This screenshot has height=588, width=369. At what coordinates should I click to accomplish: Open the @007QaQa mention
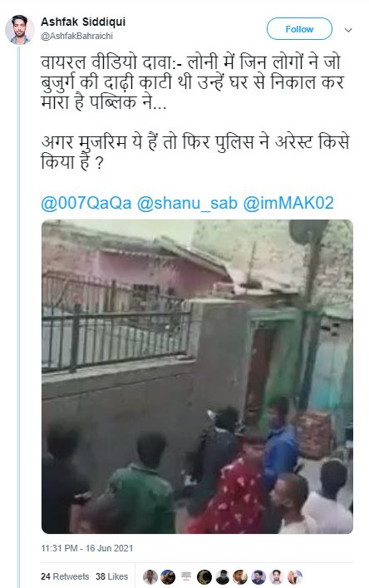(x=86, y=203)
